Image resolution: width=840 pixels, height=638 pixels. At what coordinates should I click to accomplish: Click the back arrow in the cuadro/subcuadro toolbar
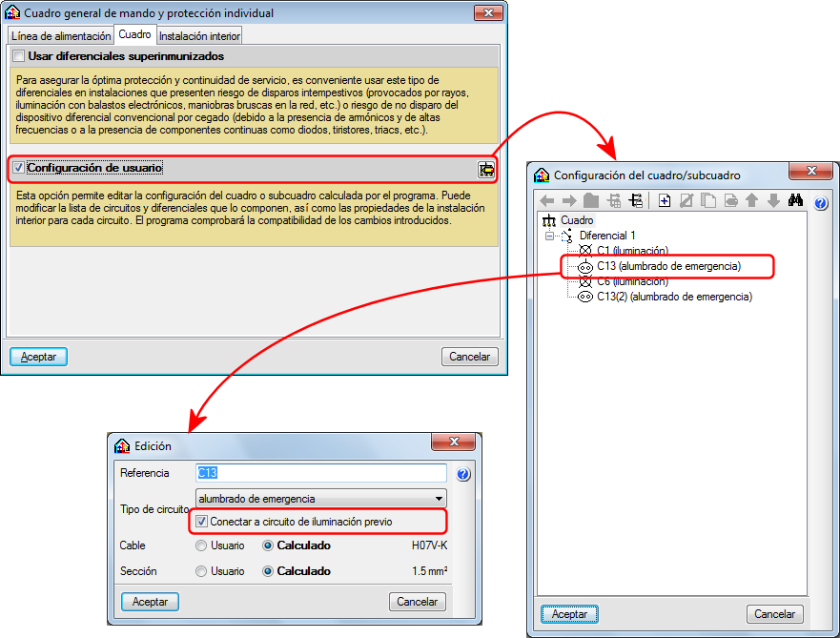[547, 201]
